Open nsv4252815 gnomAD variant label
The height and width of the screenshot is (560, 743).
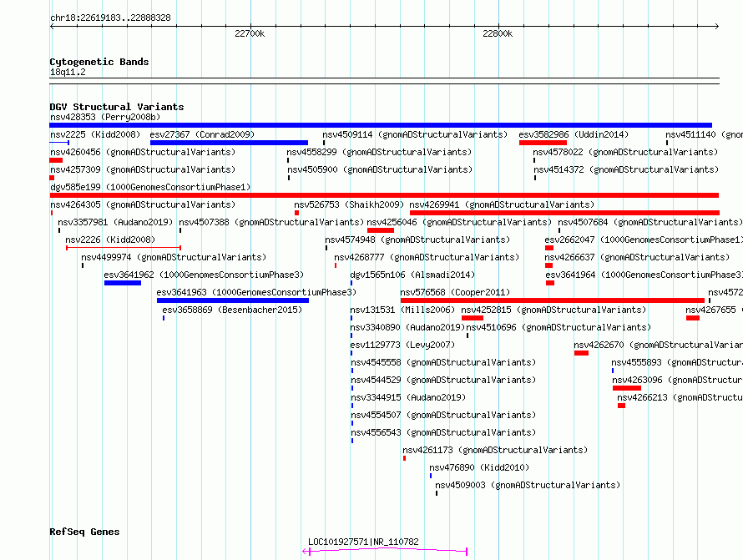(553, 310)
